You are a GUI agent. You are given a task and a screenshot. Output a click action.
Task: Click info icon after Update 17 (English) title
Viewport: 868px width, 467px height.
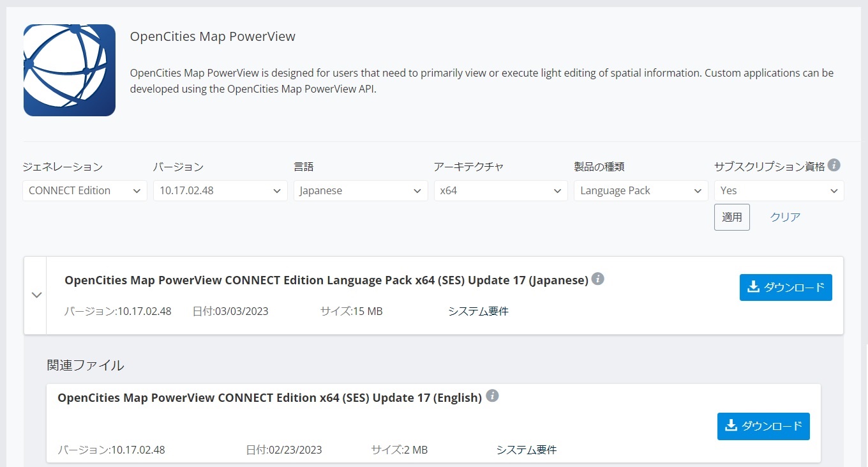[492, 396]
